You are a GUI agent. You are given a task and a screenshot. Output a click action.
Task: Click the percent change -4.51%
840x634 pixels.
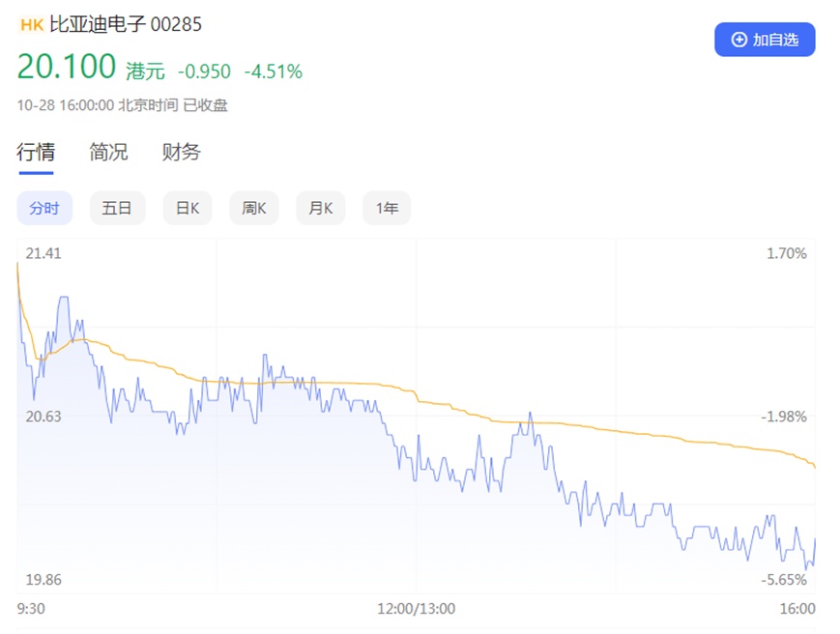tap(274, 72)
